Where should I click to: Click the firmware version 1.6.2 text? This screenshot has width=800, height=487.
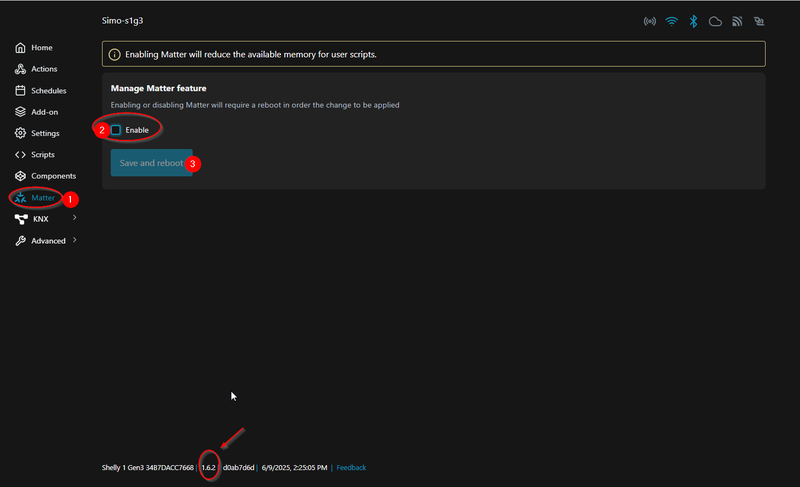209,468
